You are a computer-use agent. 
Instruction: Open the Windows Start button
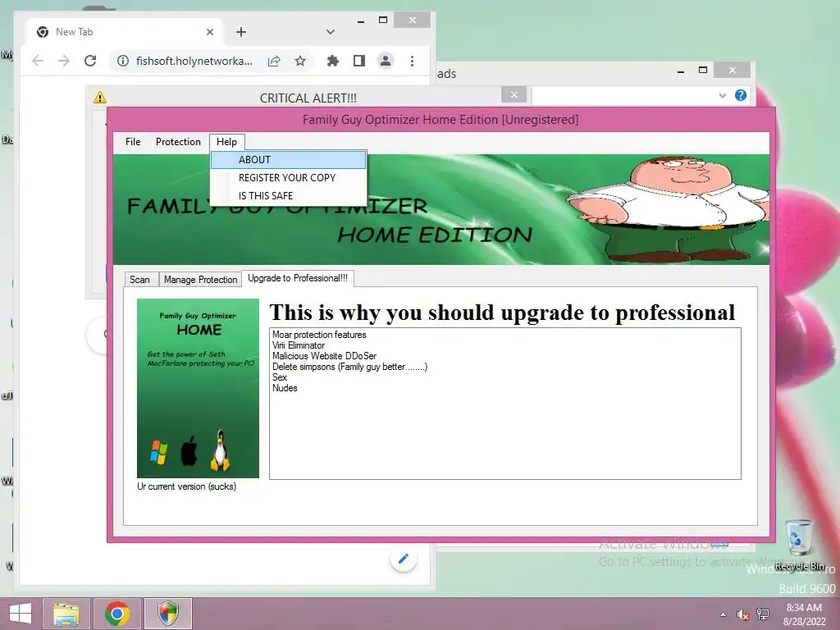pos(21,614)
